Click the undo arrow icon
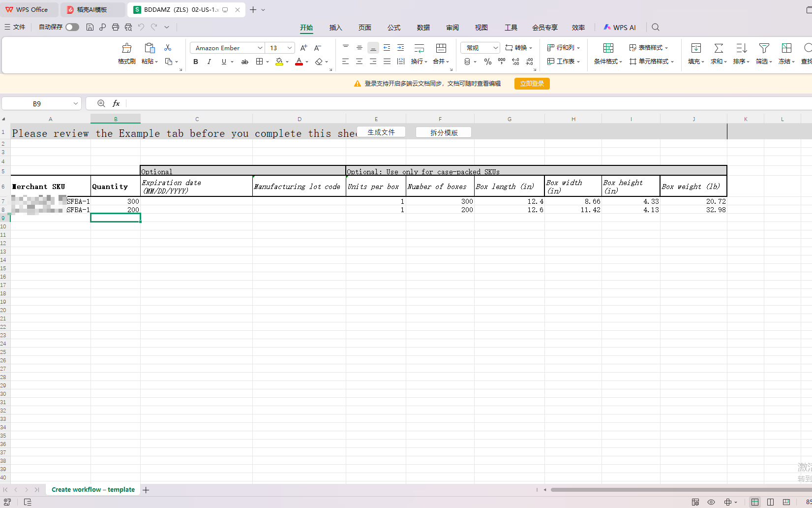Viewport: 812px width, 508px height. pyautogui.click(x=141, y=27)
